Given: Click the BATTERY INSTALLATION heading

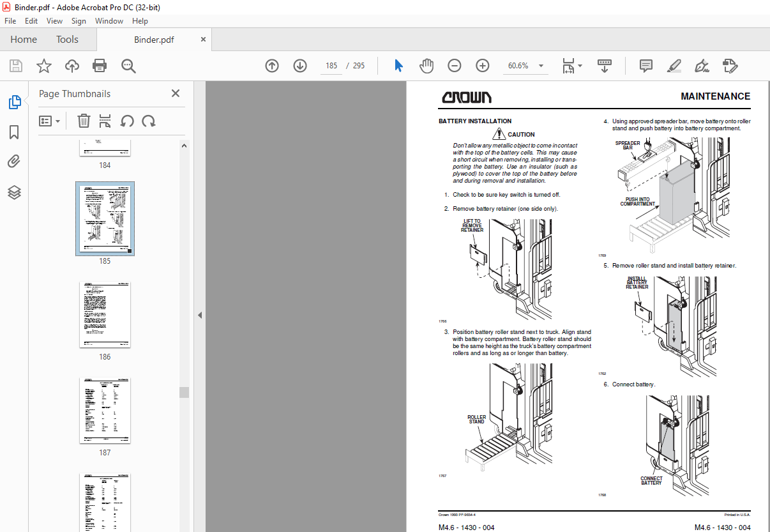Looking at the screenshot, I should 475,121.
